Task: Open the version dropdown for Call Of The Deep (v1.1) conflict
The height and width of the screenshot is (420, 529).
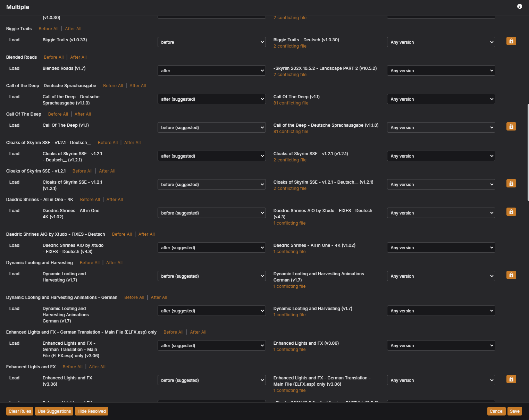Action: (441, 99)
